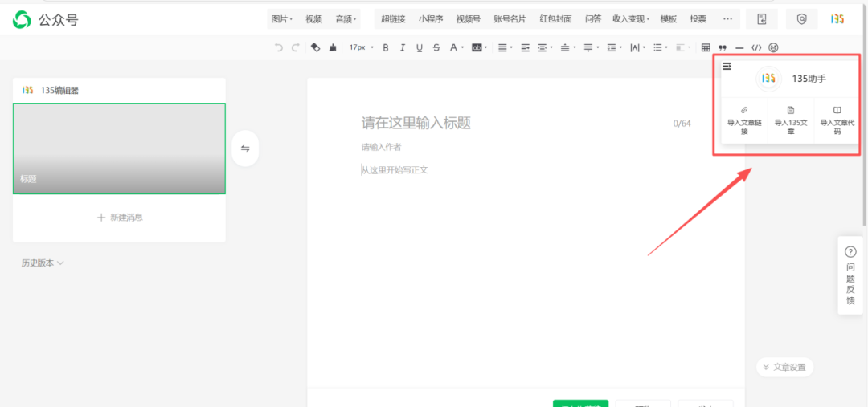
Task: Open the 图片 image menu
Action: tap(281, 19)
